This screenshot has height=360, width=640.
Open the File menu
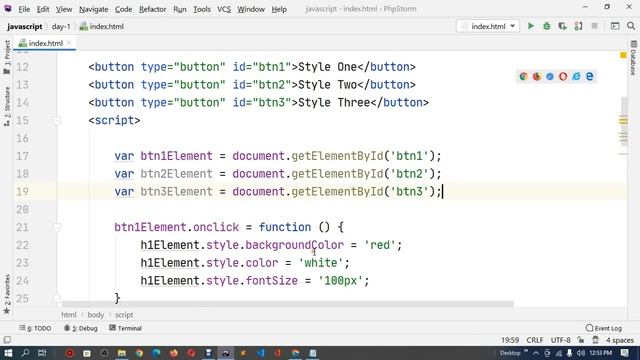point(24,9)
